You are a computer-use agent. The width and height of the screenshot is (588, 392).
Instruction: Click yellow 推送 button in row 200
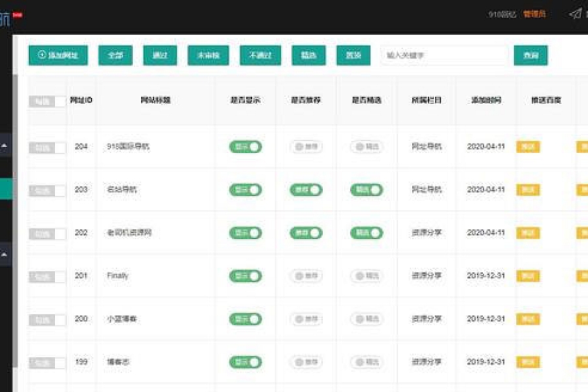pyautogui.click(x=528, y=319)
